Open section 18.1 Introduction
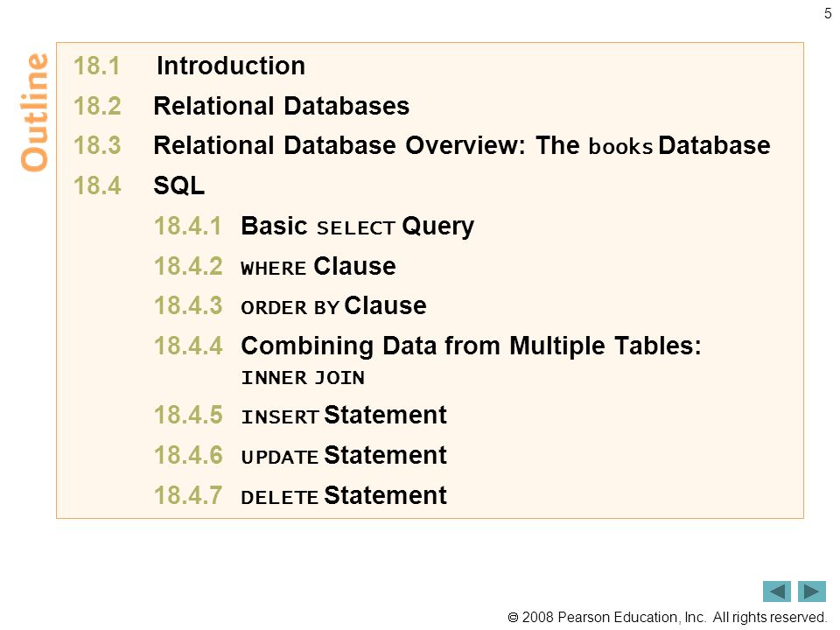 189,66
